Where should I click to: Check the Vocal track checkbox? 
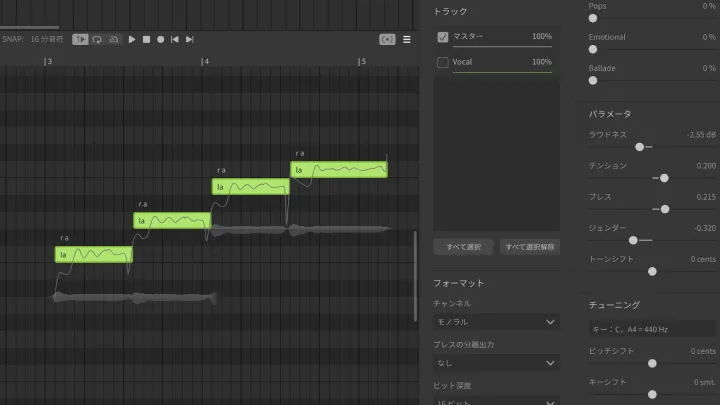(x=443, y=62)
